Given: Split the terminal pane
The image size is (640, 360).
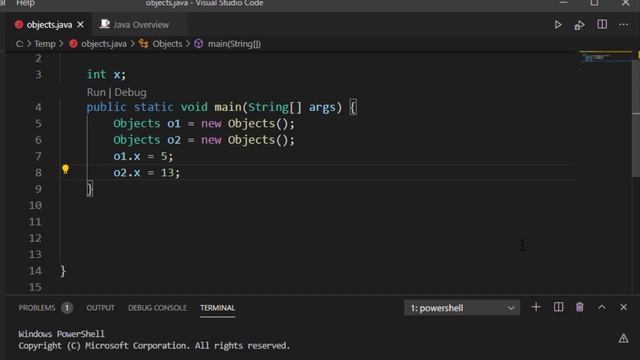Looking at the screenshot, I should click(x=558, y=307).
